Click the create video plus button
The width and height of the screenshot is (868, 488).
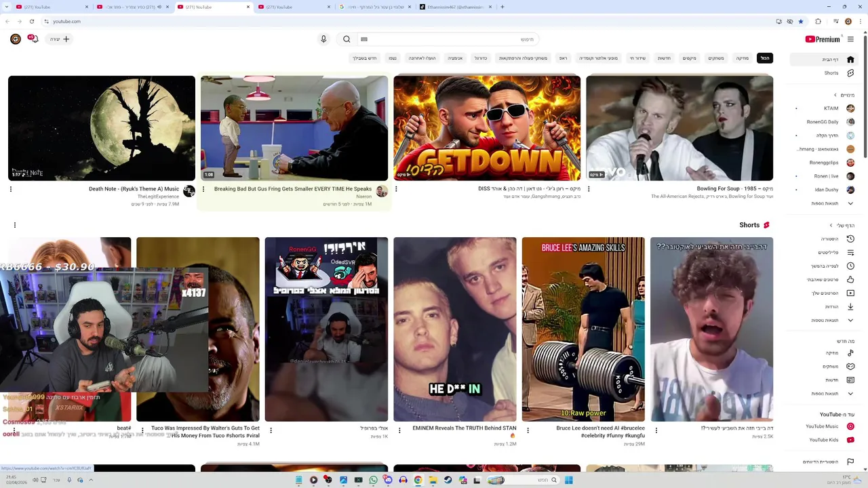(60, 39)
